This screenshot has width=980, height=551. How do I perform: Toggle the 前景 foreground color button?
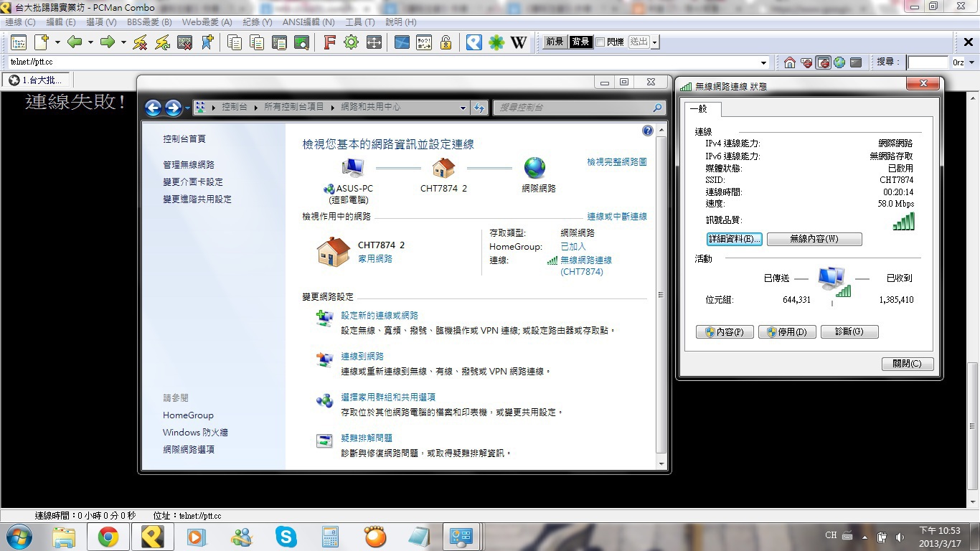coord(555,42)
